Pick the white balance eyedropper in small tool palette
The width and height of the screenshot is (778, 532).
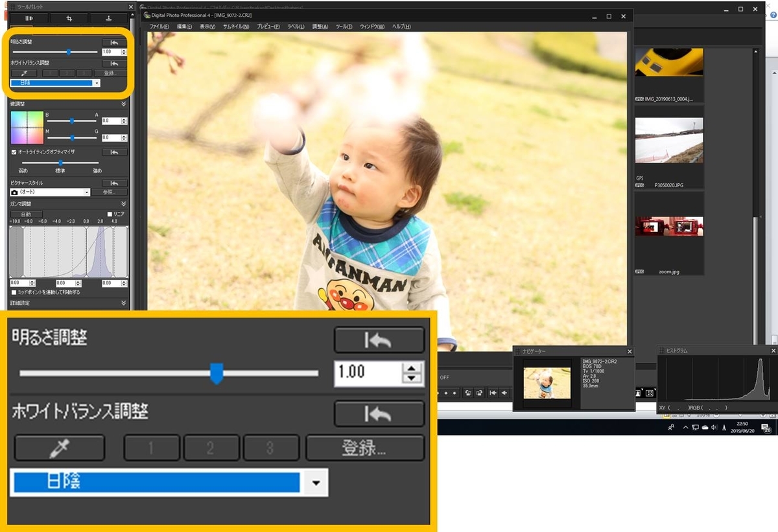[x=24, y=73]
